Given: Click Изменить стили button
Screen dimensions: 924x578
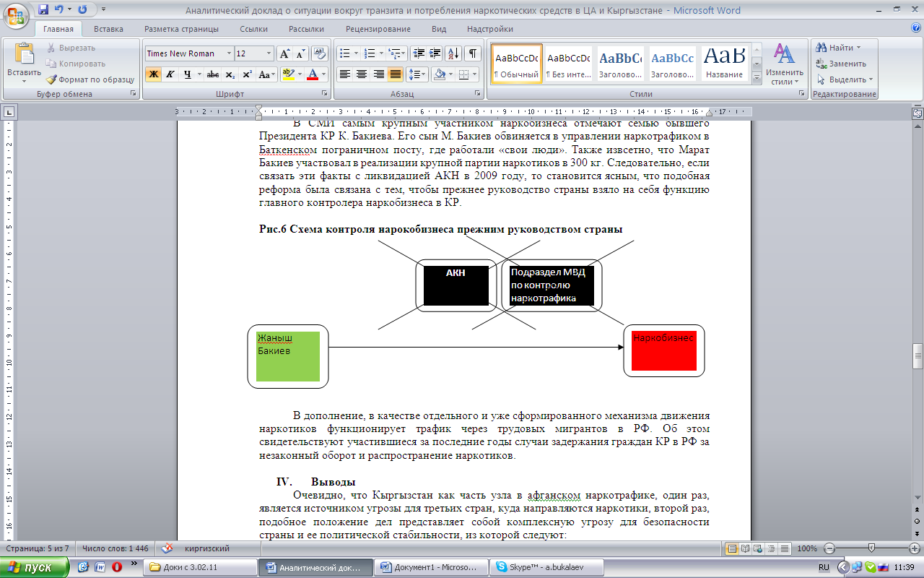Looking at the screenshot, I should [x=785, y=64].
